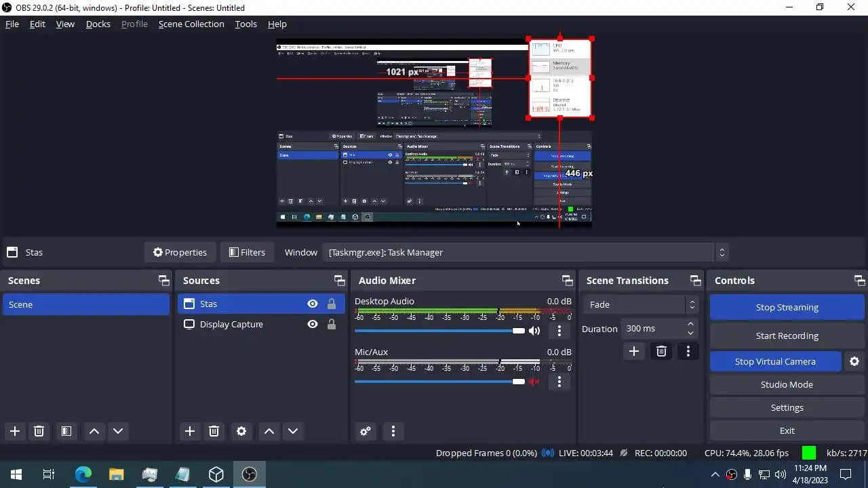The image size is (868, 488).
Task: Select Display Capture source row
Action: tap(261, 324)
